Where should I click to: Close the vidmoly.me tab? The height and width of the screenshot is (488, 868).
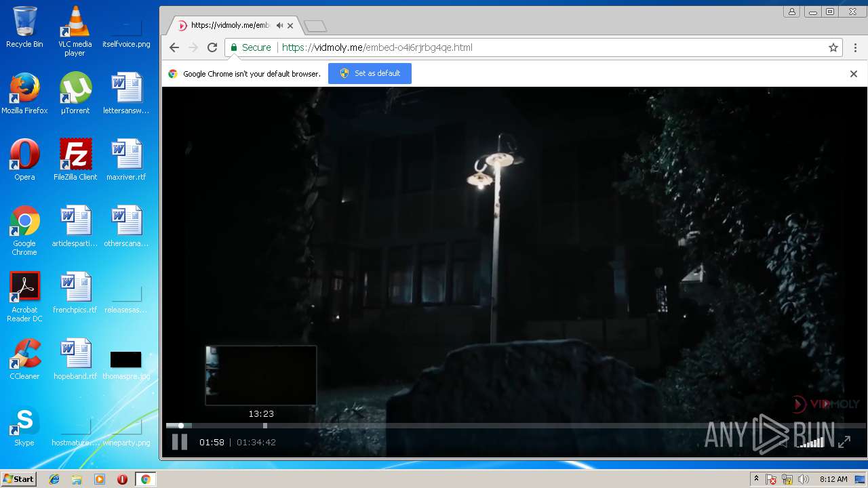click(x=291, y=25)
